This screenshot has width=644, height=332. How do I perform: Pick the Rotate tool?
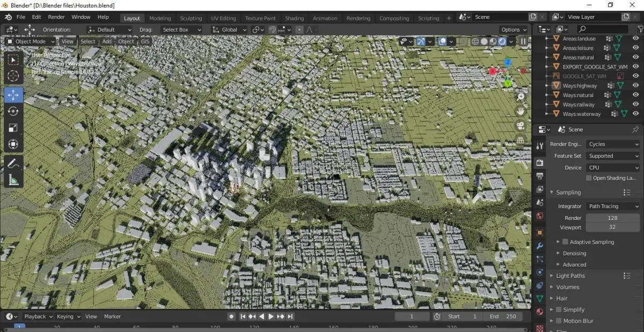pyautogui.click(x=13, y=111)
